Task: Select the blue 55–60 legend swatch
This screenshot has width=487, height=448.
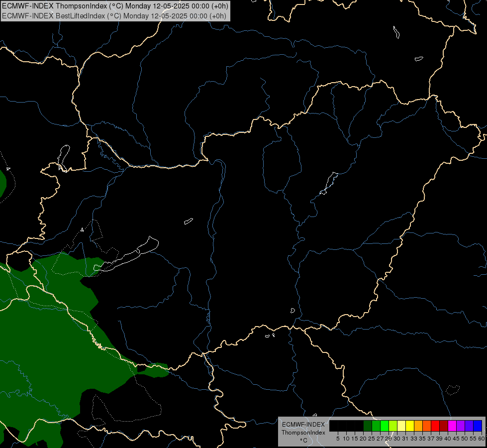Action: point(478,426)
